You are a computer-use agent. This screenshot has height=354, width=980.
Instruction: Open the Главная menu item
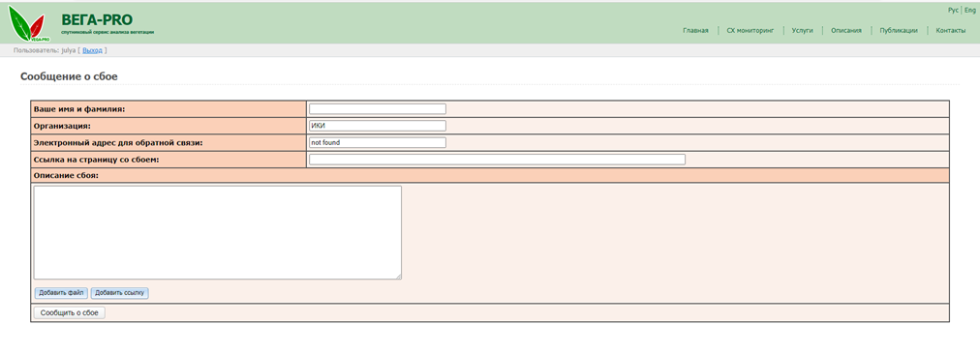695,30
